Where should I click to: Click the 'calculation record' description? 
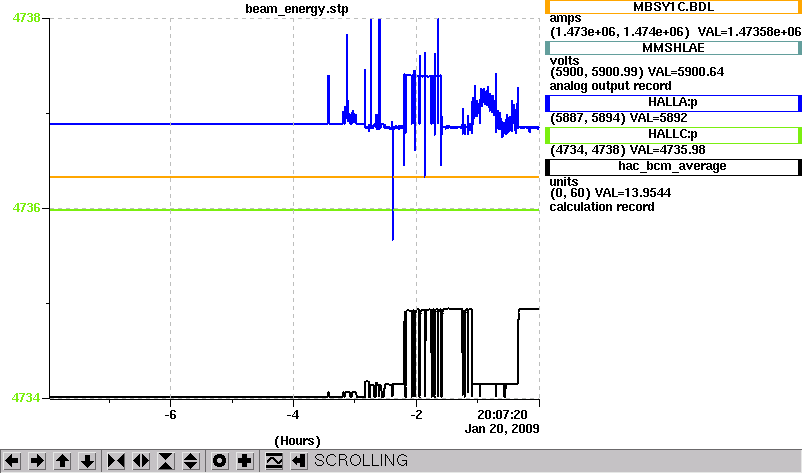602,207
